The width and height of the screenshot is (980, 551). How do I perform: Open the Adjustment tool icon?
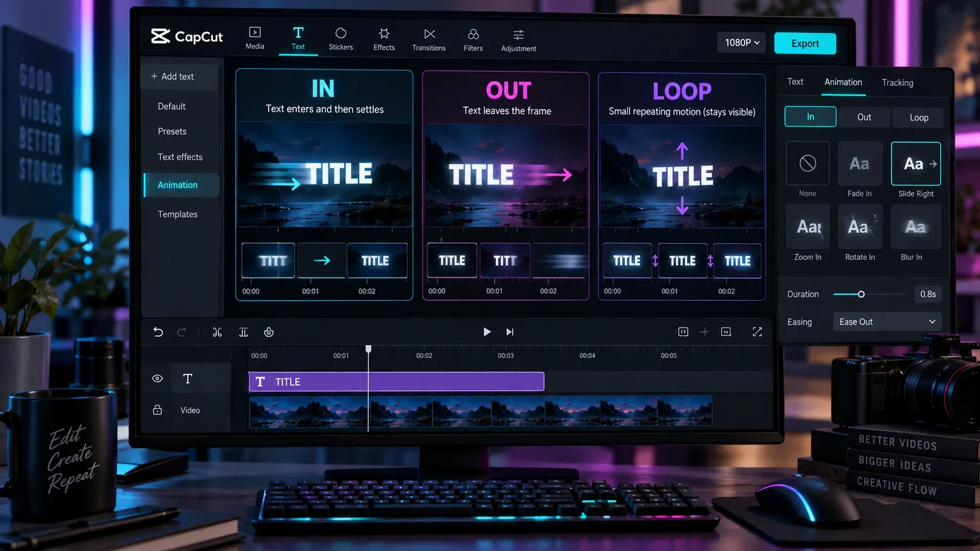(518, 35)
